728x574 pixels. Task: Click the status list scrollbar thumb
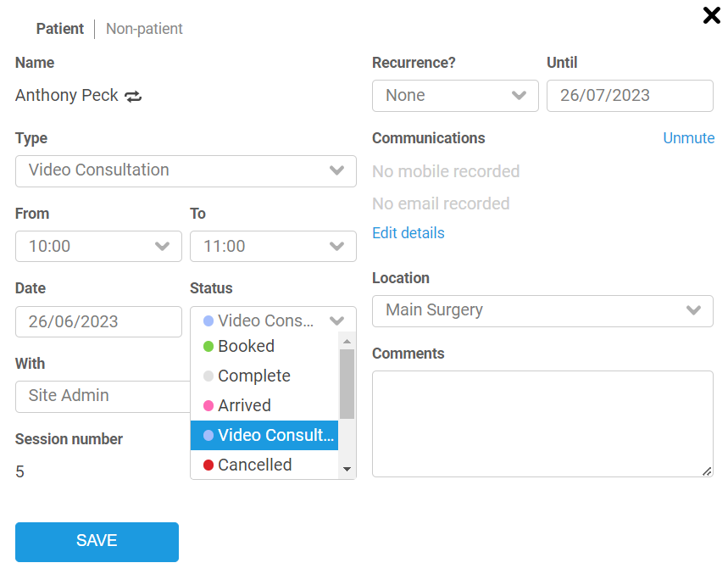coord(347,383)
